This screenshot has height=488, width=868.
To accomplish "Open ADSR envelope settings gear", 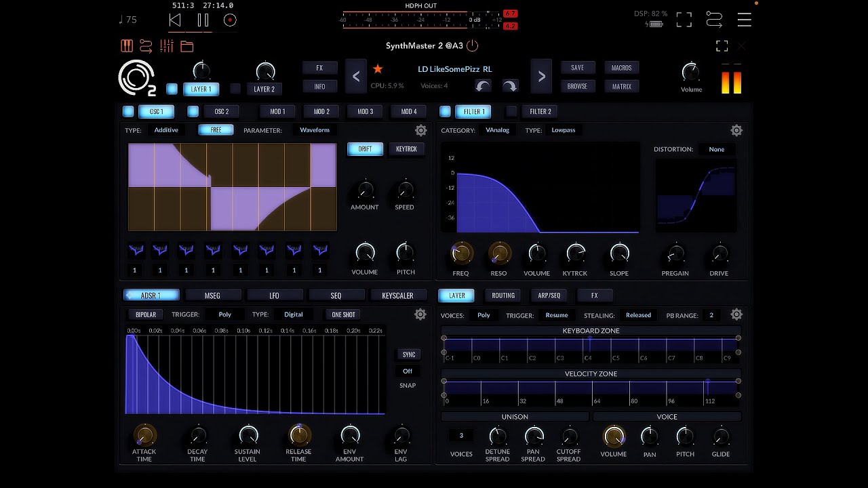I will 420,314.
